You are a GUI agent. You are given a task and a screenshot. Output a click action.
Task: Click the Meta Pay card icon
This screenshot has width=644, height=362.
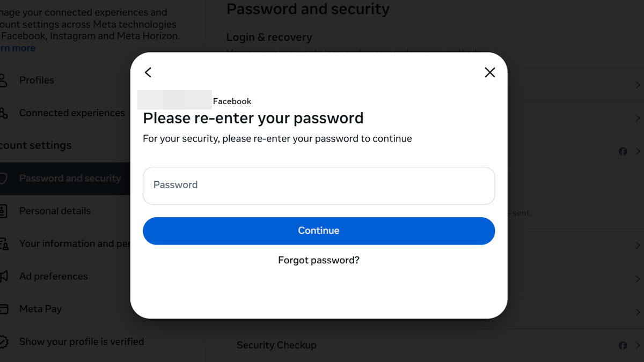[4, 309]
